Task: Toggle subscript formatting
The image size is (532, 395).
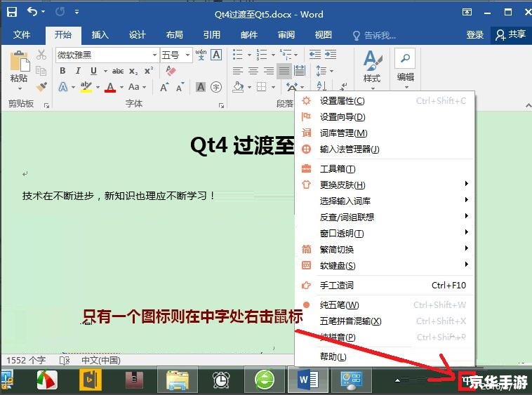Action: pos(133,71)
